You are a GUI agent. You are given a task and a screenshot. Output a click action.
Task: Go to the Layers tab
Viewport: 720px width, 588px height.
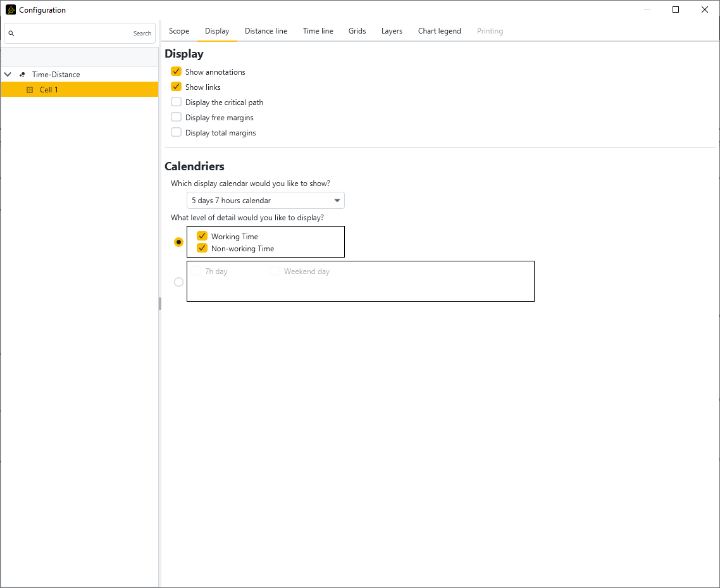click(392, 31)
